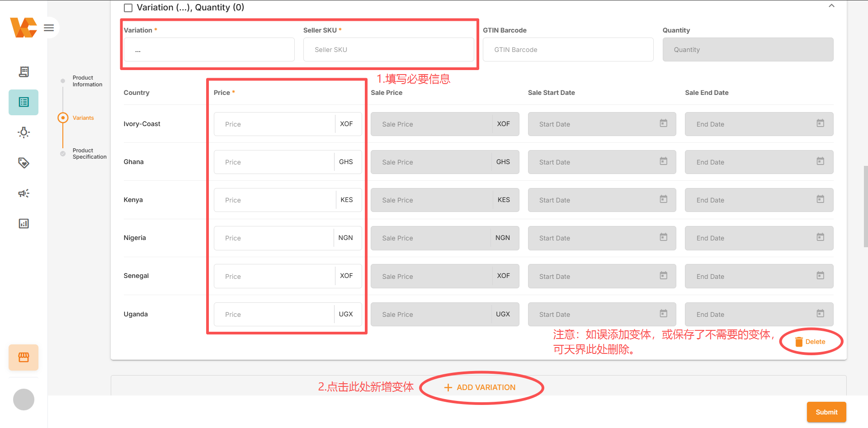Open the promotions tag sidebar icon
Image resolution: width=868 pixels, height=428 pixels.
click(24, 163)
